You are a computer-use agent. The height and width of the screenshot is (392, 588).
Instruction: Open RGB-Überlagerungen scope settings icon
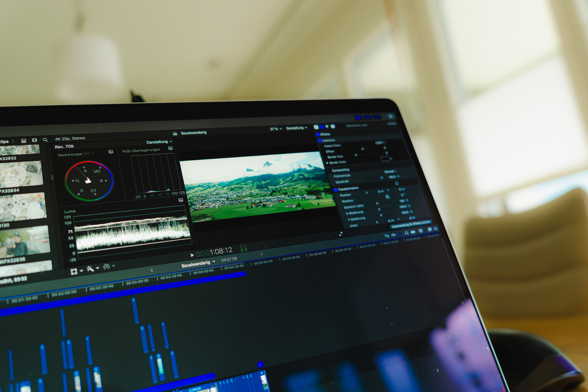coord(170,149)
